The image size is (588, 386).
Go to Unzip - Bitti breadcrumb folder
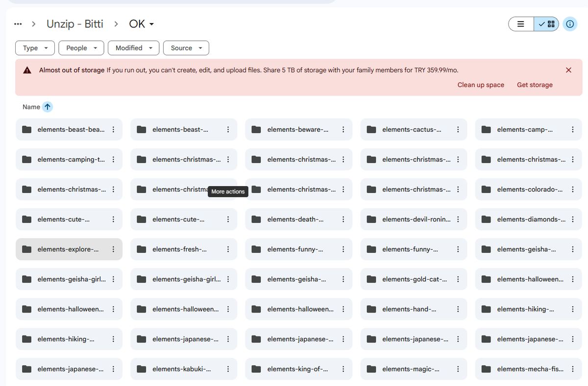pos(75,24)
